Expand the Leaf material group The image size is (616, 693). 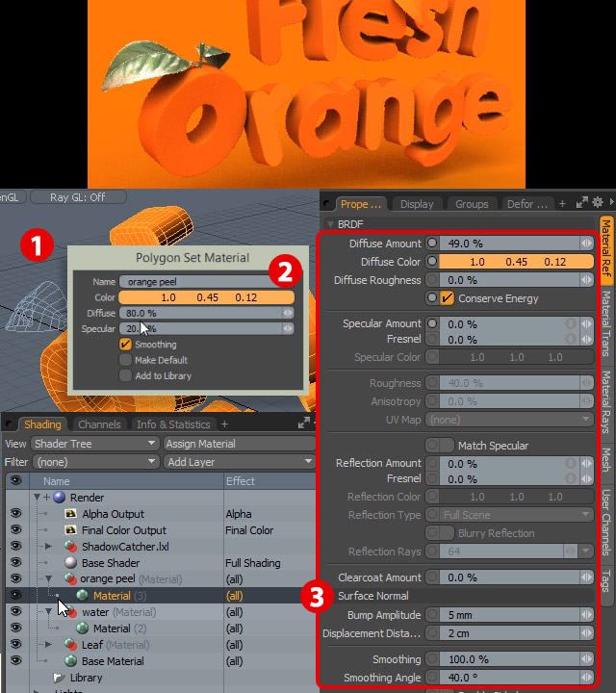49,645
